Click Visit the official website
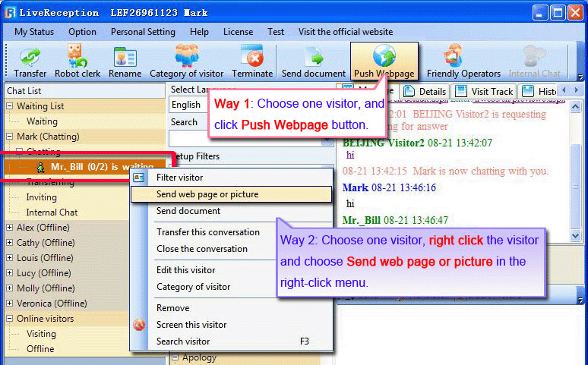The height and width of the screenshot is (365, 588). [346, 32]
